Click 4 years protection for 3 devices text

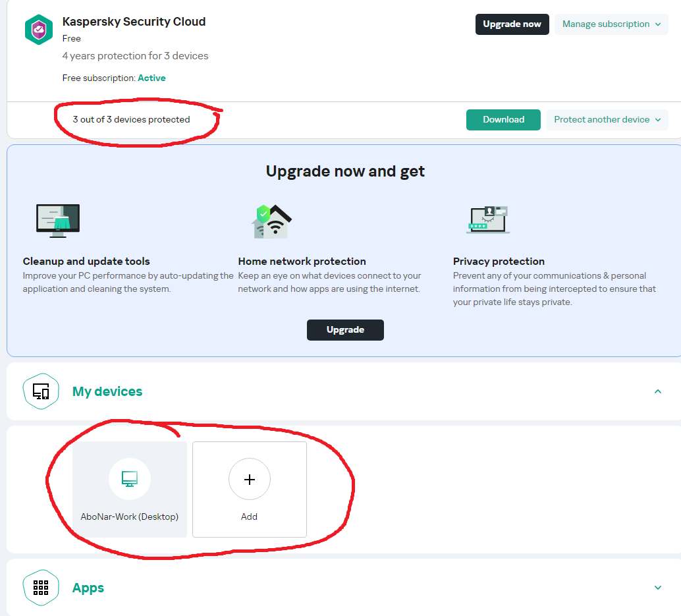click(135, 56)
